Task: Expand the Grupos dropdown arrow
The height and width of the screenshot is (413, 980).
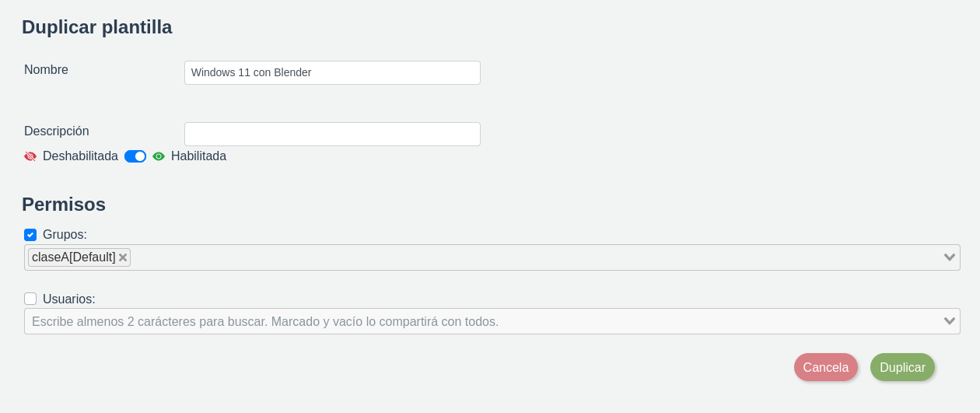Action: tap(949, 257)
